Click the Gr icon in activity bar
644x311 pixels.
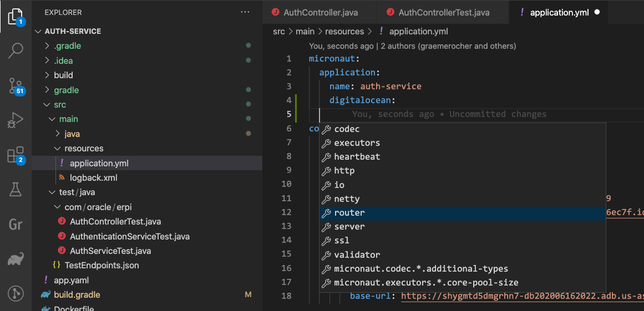16,224
